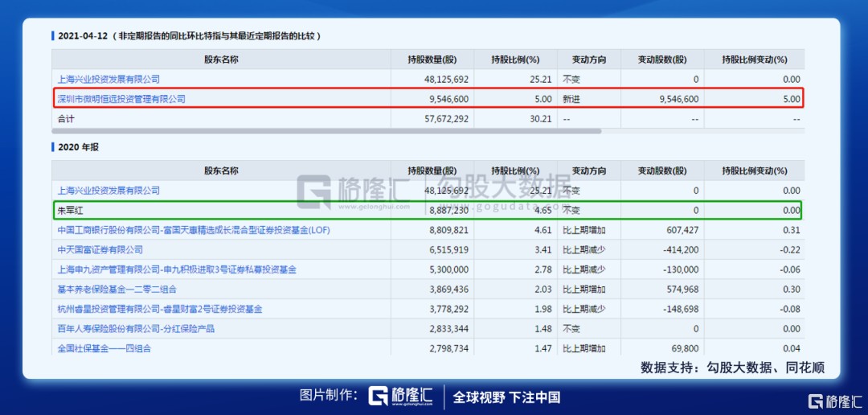Open 富国天惠精选成长混合型证券投资基金(LOF) link
This screenshot has height=415, width=868.
194,230
